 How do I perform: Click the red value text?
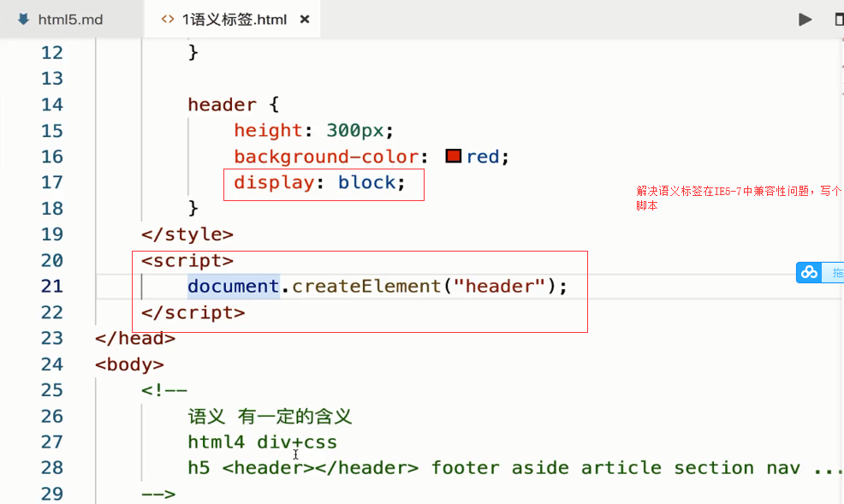[x=483, y=157]
